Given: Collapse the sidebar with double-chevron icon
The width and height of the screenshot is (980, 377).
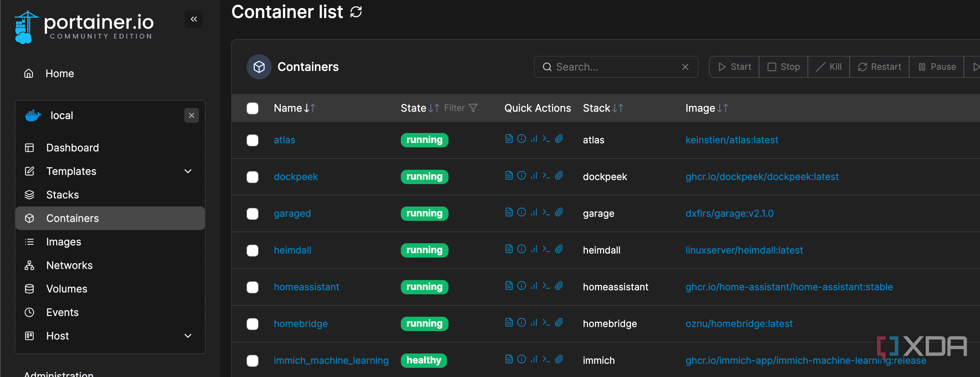Looking at the screenshot, I should click(x=194, y=19).
